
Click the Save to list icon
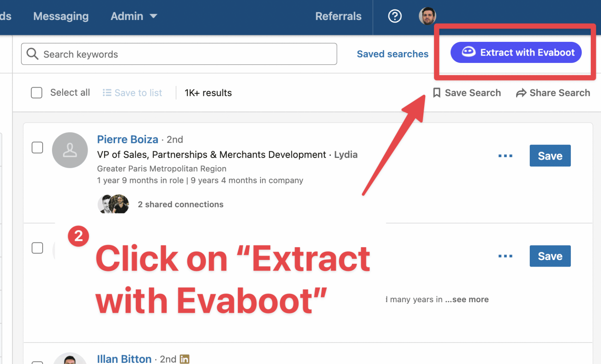coord(106,93)
